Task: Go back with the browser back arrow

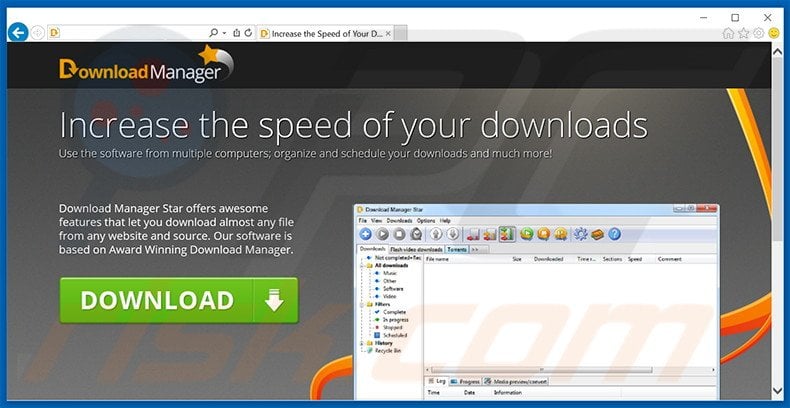Action: point(18,33)
